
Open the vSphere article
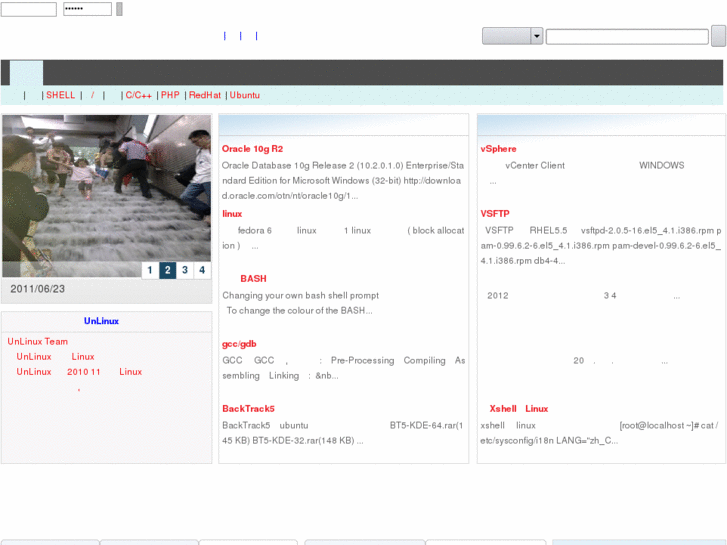pyautogui.click(x=498, y=149)
